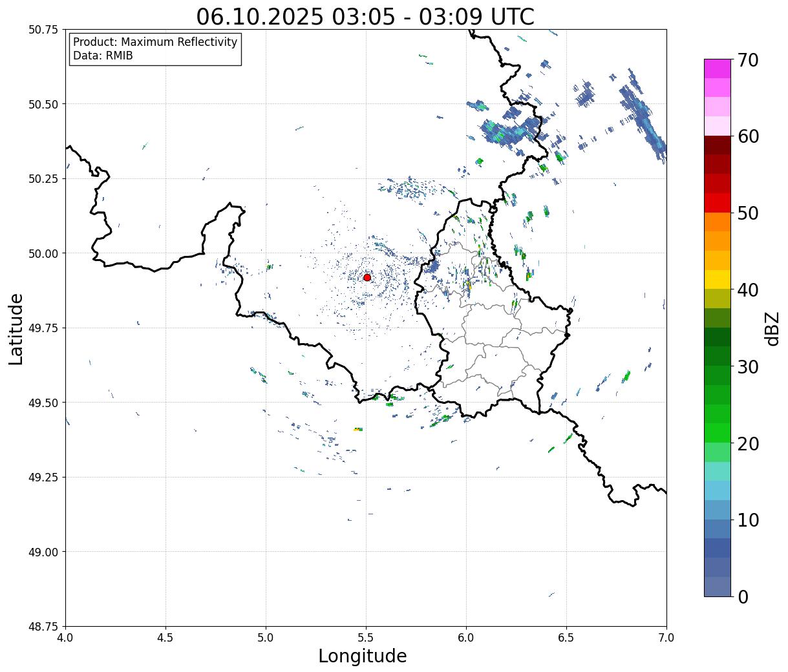The image size is (788, 672).
Task: Click the colorbar tick label 60
Action: (749, 136)
